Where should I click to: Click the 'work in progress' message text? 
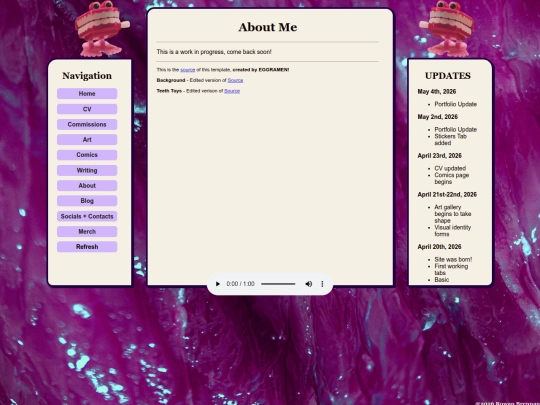pyautogui.click(x=214, y=52)
